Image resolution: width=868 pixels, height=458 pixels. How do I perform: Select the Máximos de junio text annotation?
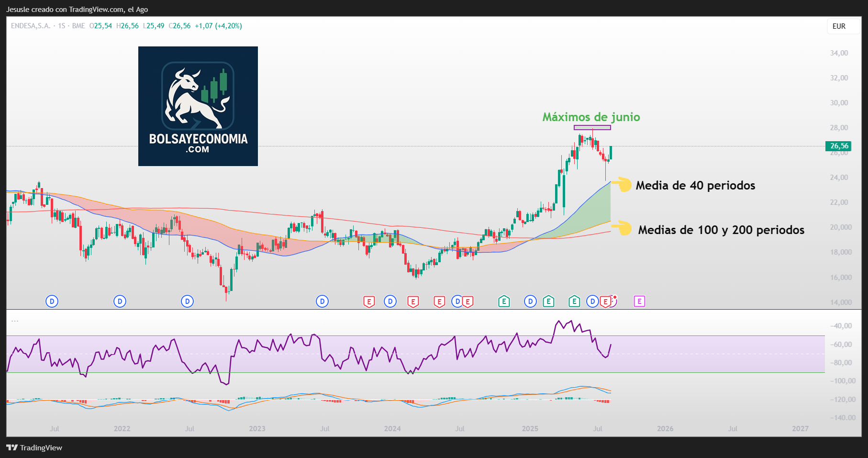591,117
